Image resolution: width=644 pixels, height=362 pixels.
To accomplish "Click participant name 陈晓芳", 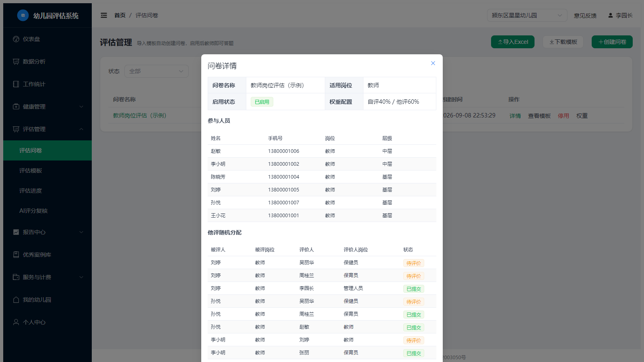I will tap(218, 177).
